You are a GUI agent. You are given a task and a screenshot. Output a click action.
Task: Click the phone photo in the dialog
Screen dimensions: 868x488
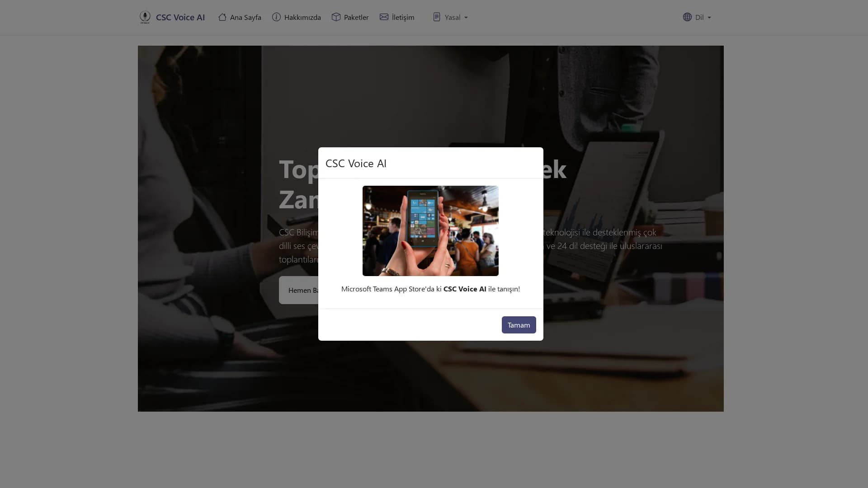(x=430, y=231)
